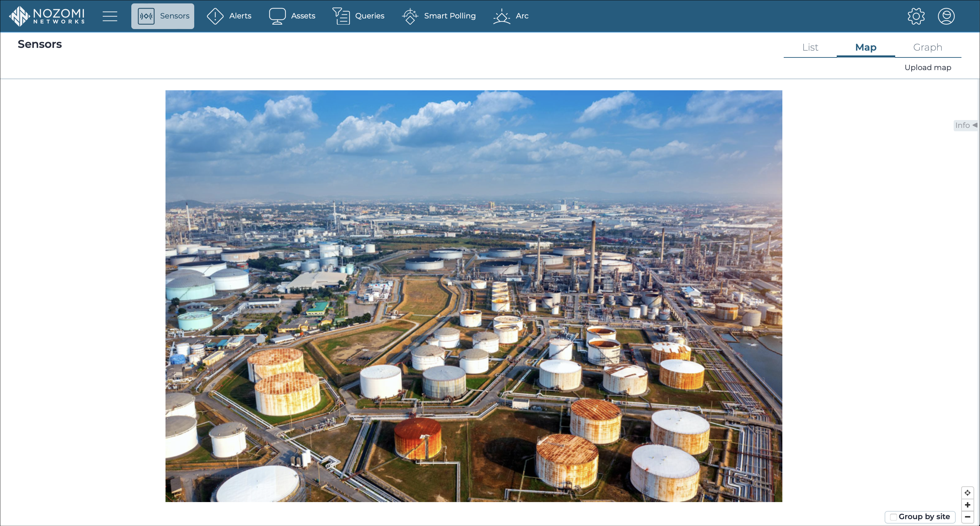The width and height of the screenshot is (980, 526).
Task: Enable the Group by site checkbox
Action: pos(893,516)
